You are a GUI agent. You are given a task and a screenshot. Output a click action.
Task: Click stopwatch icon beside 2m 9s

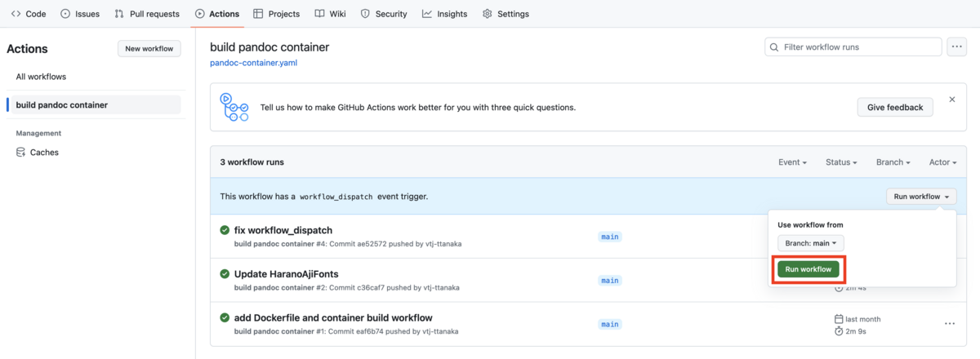coord(839,331)
